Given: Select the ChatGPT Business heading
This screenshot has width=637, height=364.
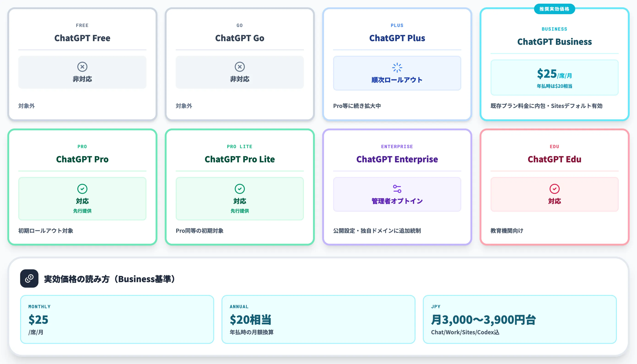Looking at the screenshot, I should (554, 42).
